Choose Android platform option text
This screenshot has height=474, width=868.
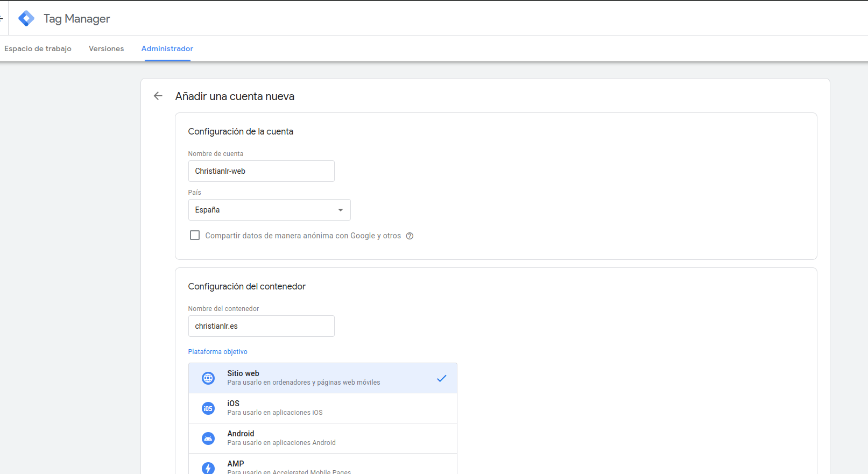(x=241, y=434)
